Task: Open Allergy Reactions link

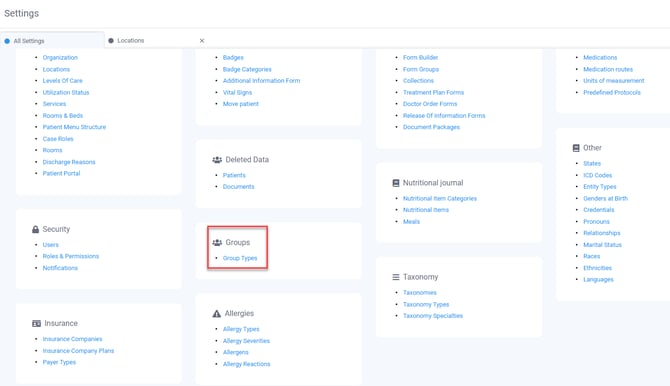Action: click(x=247, y=364)
